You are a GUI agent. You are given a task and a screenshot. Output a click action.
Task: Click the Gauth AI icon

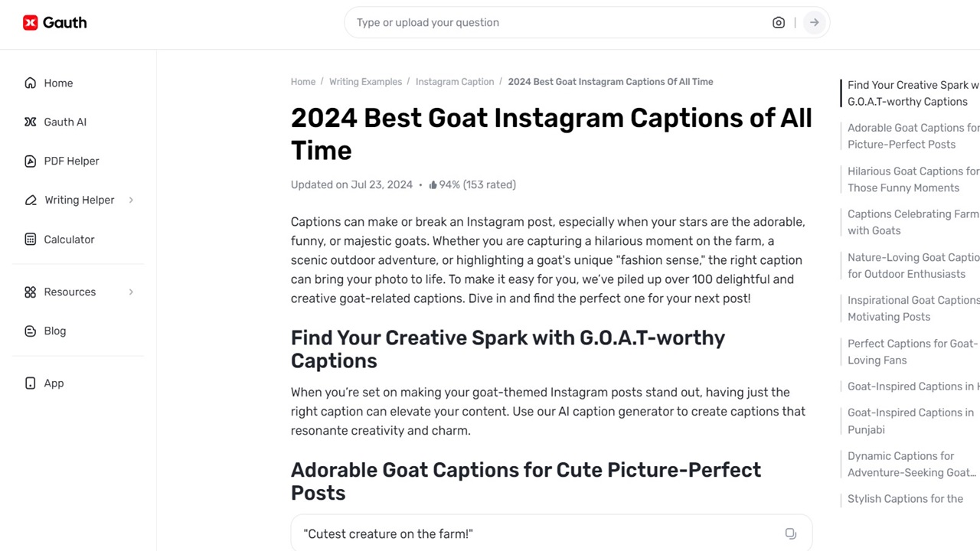[x=30, y=122]
